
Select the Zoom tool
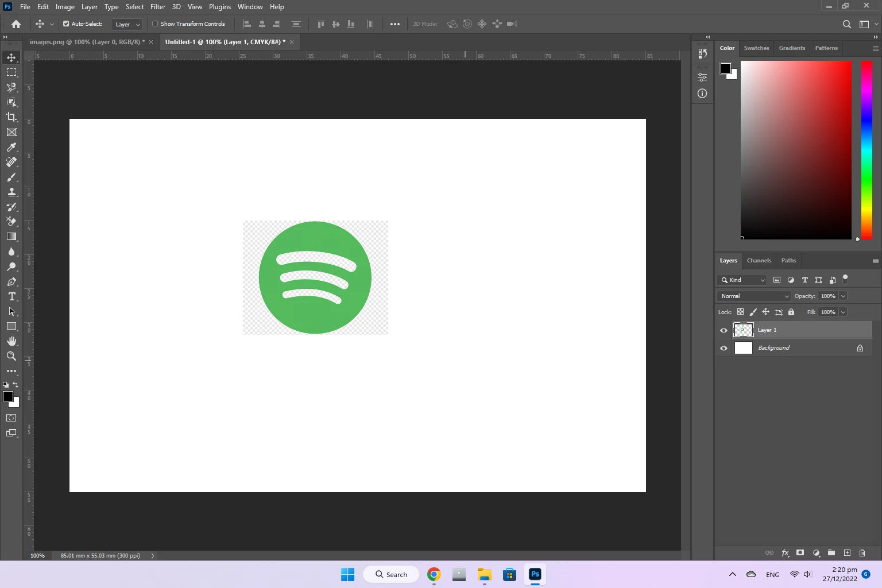11,356
